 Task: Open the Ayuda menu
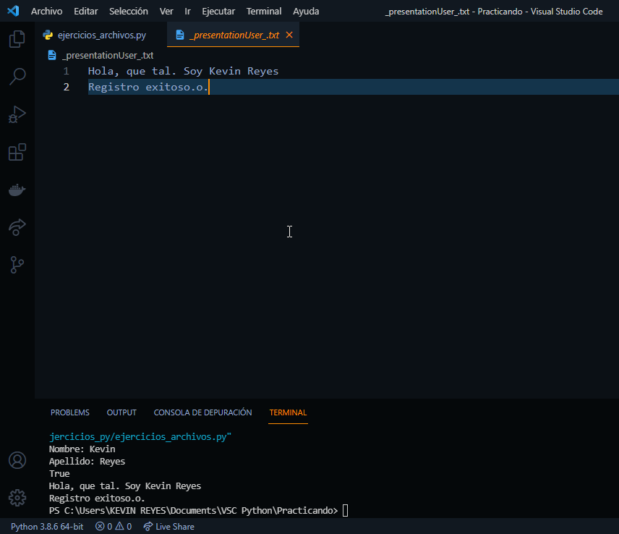pyautogui.click(x=306, y=11)
